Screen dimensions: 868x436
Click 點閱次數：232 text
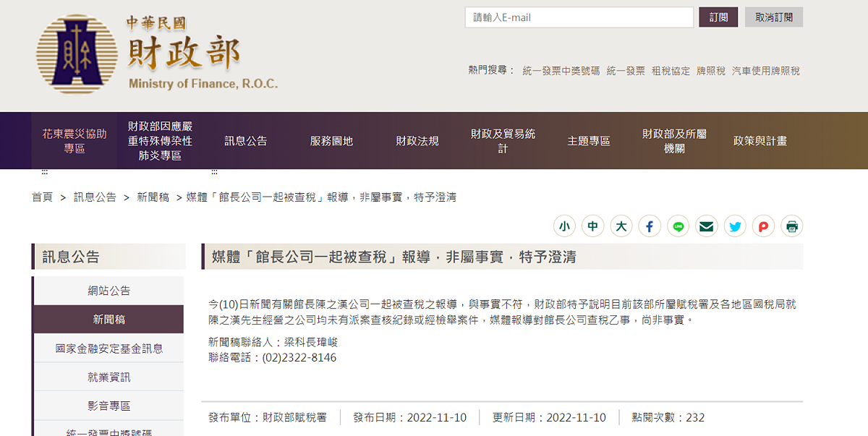coord(668,417)
